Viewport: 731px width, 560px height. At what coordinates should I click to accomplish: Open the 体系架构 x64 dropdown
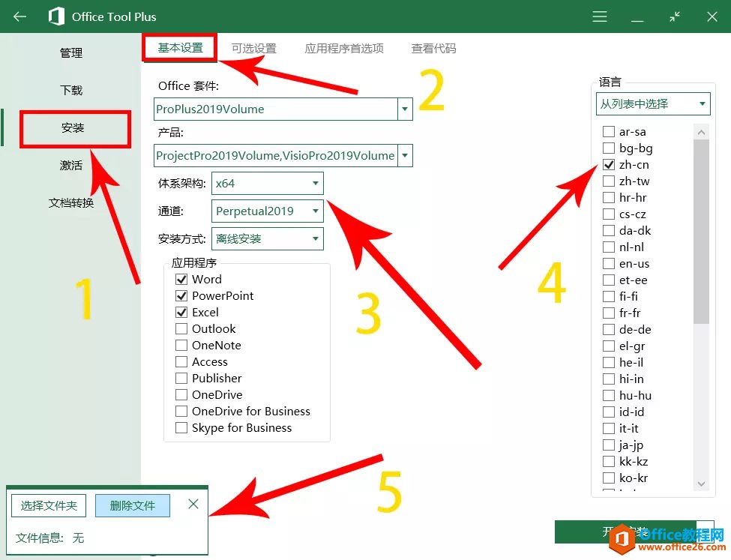click(x=267, y=183)
